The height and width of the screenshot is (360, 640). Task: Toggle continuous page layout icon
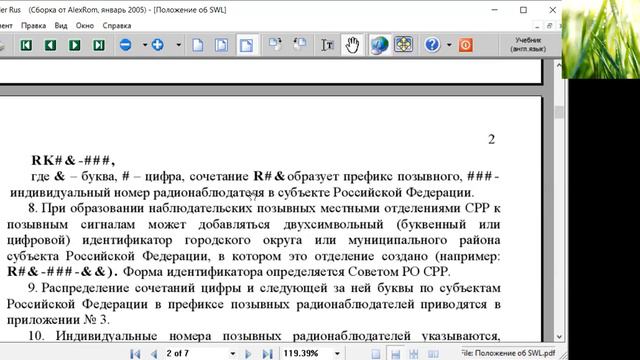[x=395, y=354]
